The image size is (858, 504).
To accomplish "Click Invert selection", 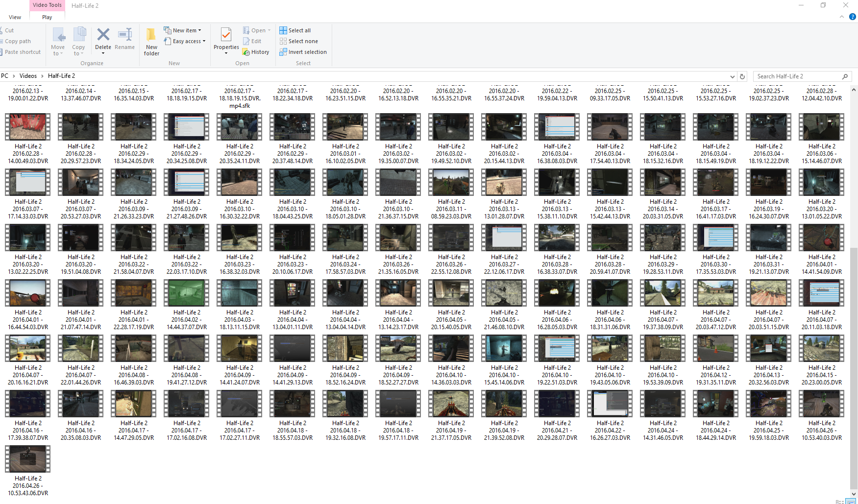I will tap(303, 52).
